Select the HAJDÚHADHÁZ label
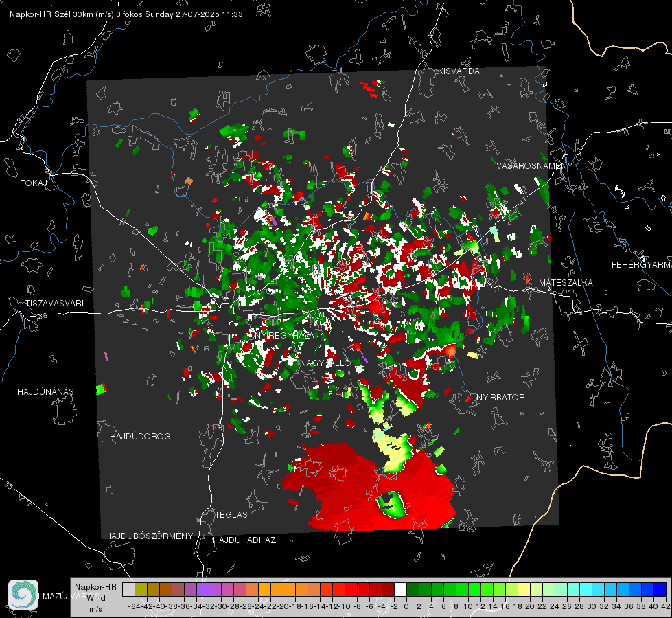 coord(244,540)
